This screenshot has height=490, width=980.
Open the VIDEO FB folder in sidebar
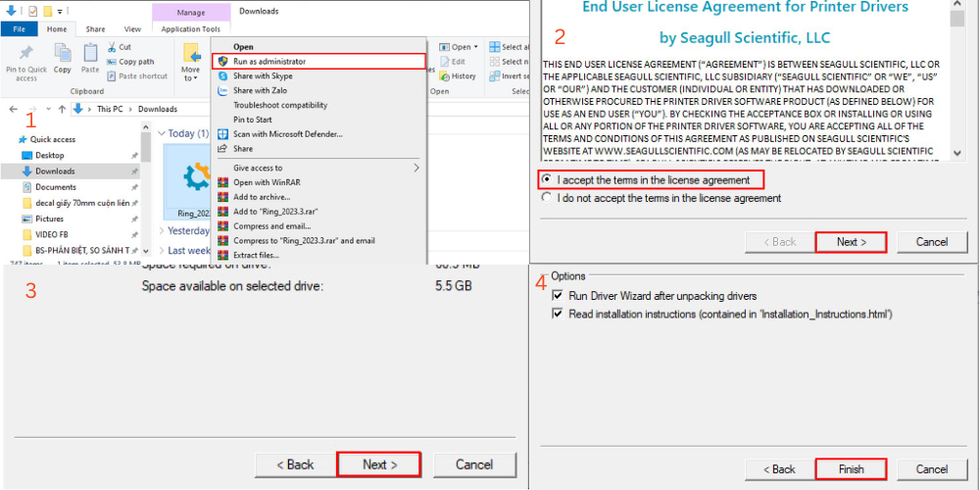(x=52, y=235)
